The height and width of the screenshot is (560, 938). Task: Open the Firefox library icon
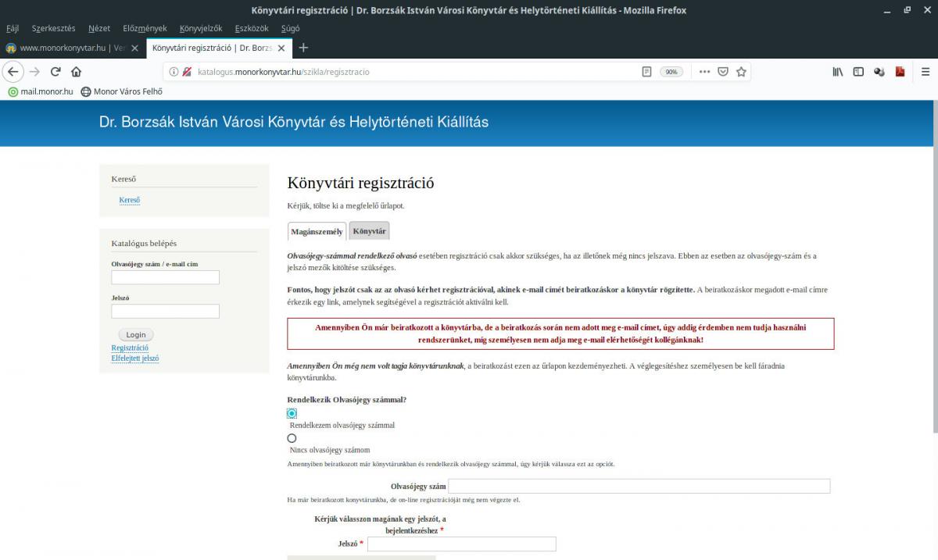coord(837,71)
